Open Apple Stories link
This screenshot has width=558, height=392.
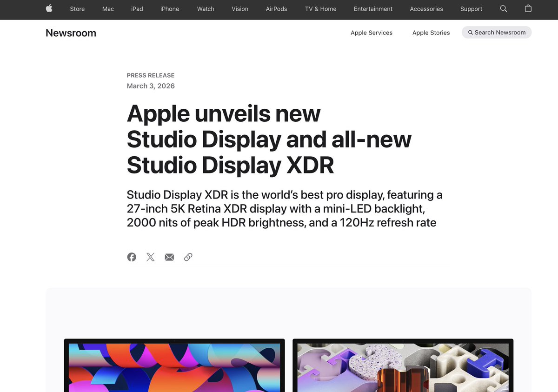(431, 33)
